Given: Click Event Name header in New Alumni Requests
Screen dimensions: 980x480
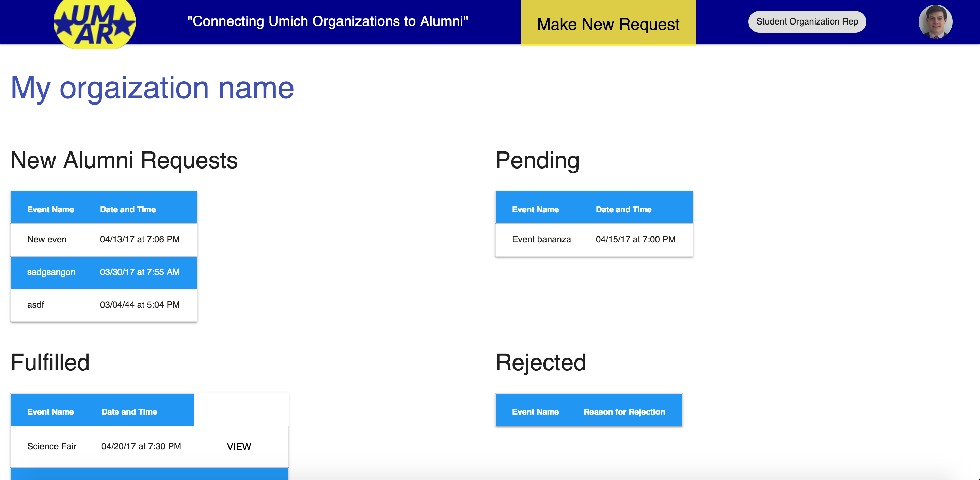Looking at the screenshot, I should click(51, 210).
